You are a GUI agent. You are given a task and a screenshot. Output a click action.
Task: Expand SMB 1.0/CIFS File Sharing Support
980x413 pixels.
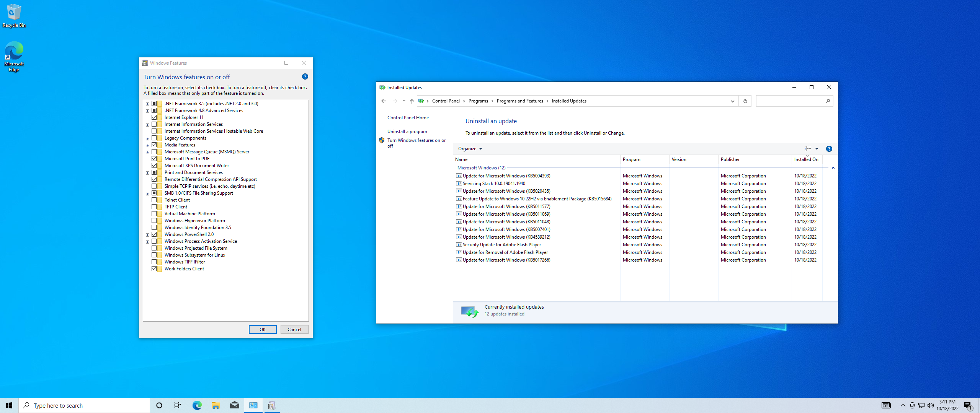point(147,193)
